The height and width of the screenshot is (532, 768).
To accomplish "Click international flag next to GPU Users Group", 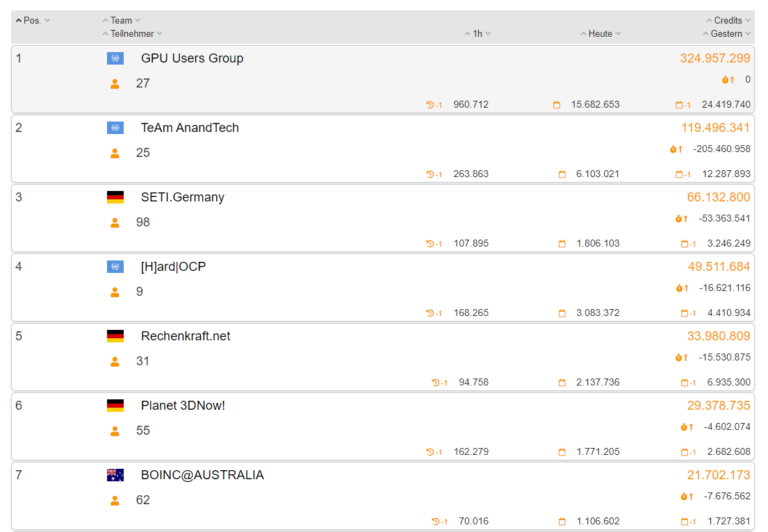I will point(115,59).
